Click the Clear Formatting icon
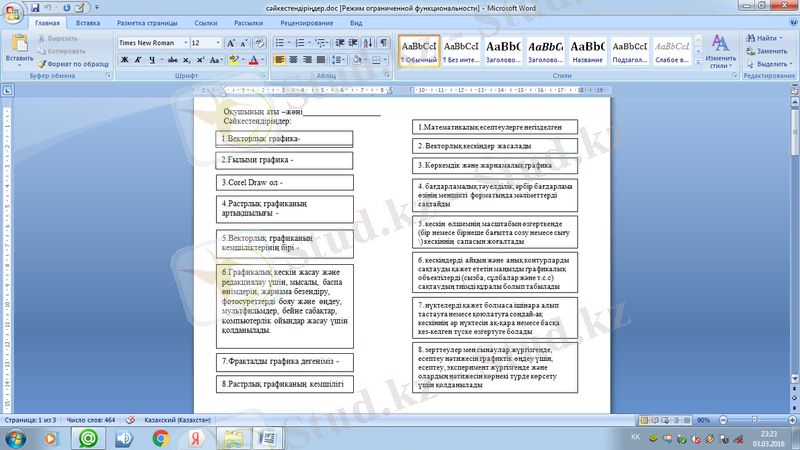 click(258, 43)
